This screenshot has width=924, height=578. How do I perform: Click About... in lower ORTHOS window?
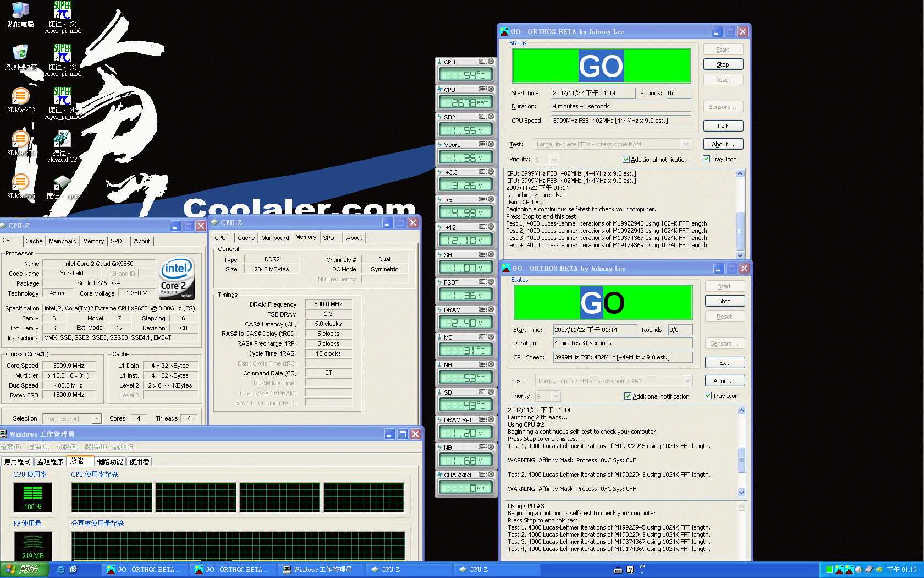[x=725, y=381]
